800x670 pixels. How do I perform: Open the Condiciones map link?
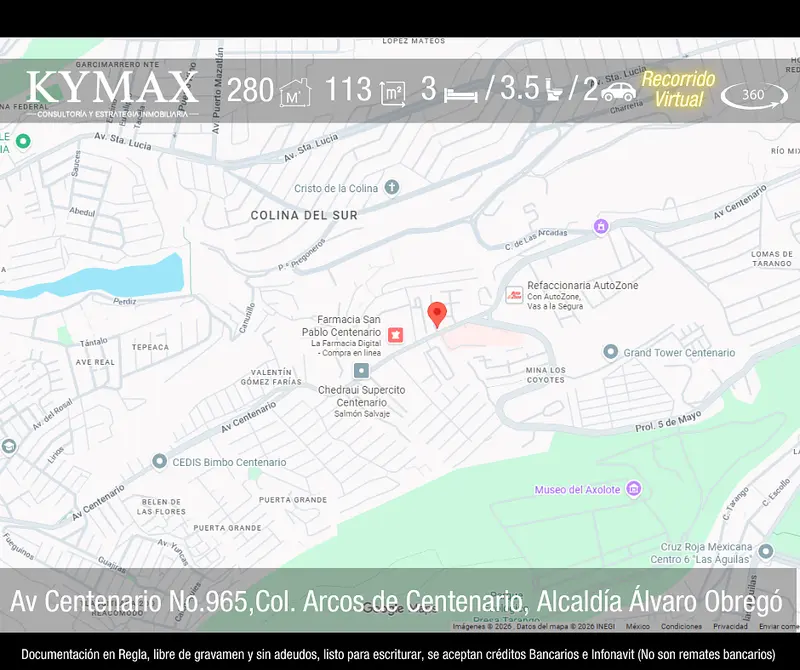pos(681,626)
